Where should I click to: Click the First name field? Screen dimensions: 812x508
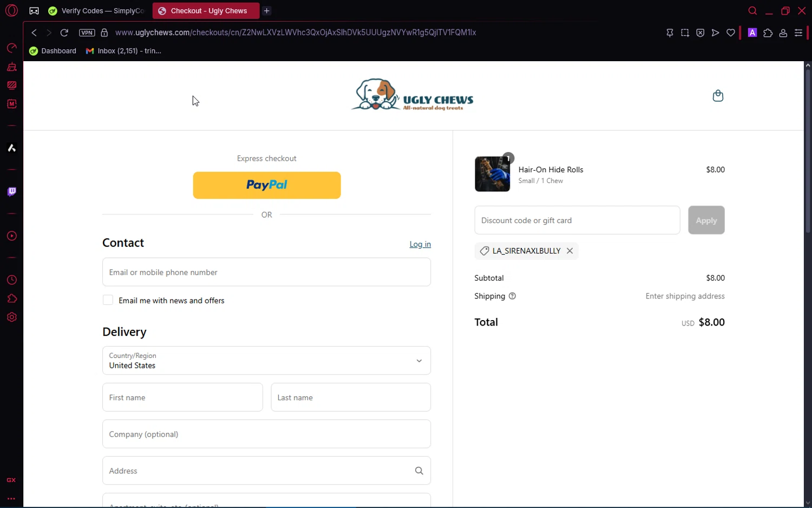pos(182,398)
